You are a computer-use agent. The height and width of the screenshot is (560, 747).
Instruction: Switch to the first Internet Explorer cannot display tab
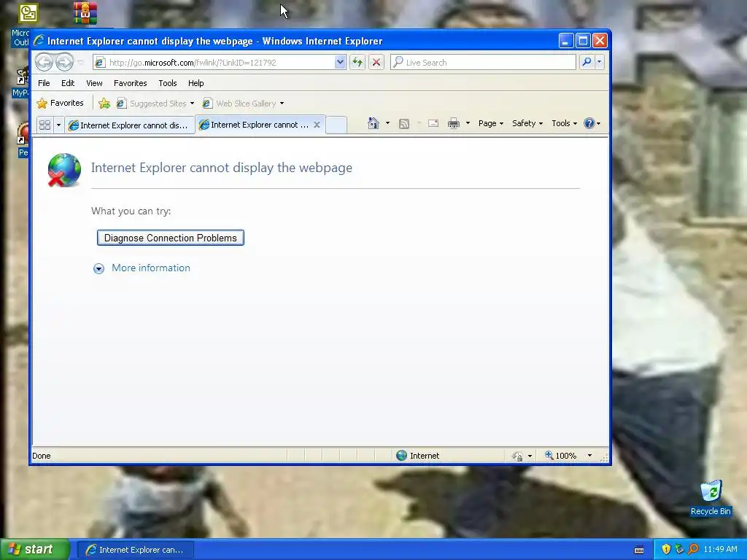(130, 125)
